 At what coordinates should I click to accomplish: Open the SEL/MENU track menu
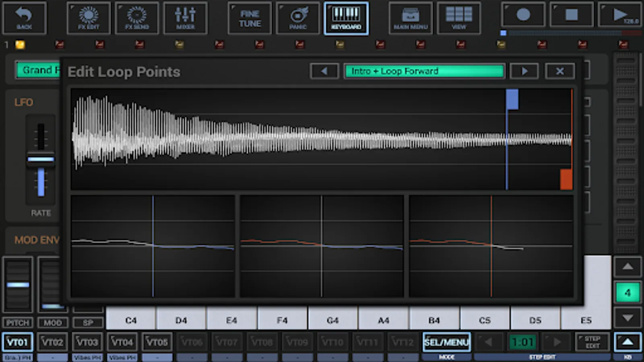click(x=446, y=341)
